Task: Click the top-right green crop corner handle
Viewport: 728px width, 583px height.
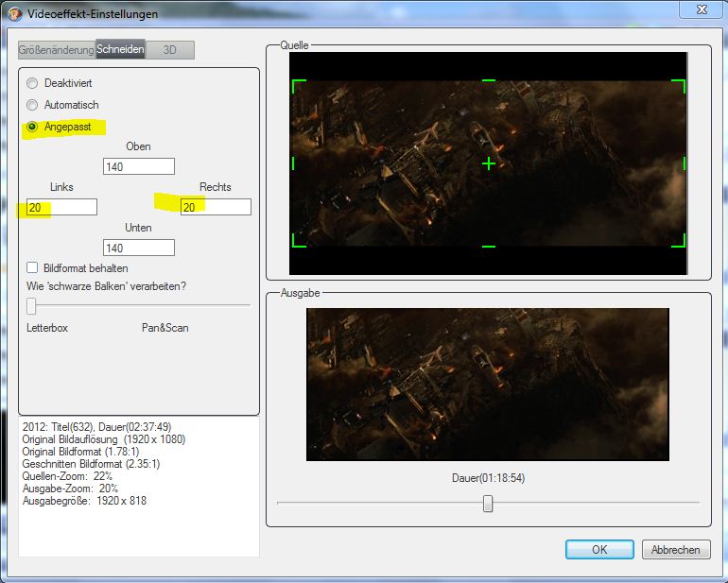Action: [681, 83]
